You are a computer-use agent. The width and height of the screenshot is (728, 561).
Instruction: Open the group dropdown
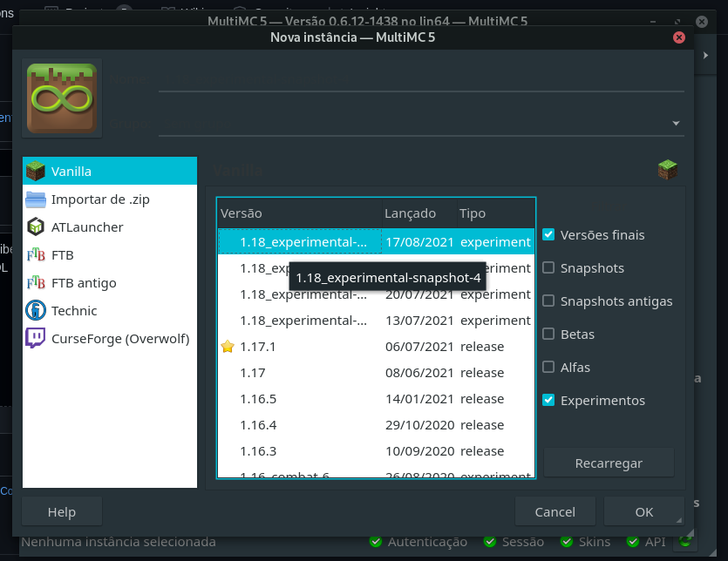(676, 124)
